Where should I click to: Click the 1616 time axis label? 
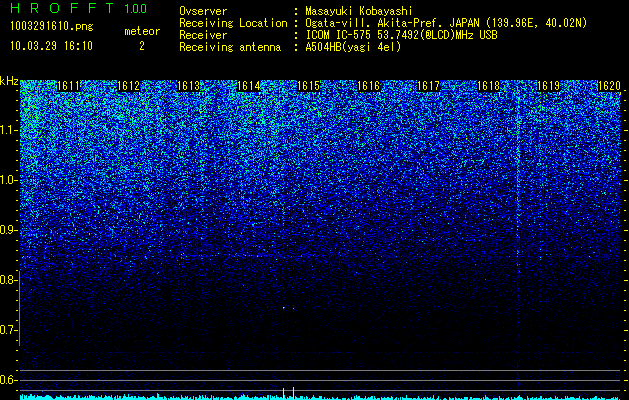click(x=369, y=86)
